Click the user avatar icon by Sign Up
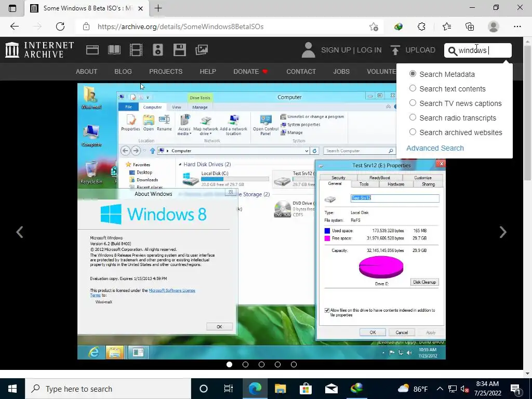The width and height of the screenshot is (532, 399). [308, 50]
